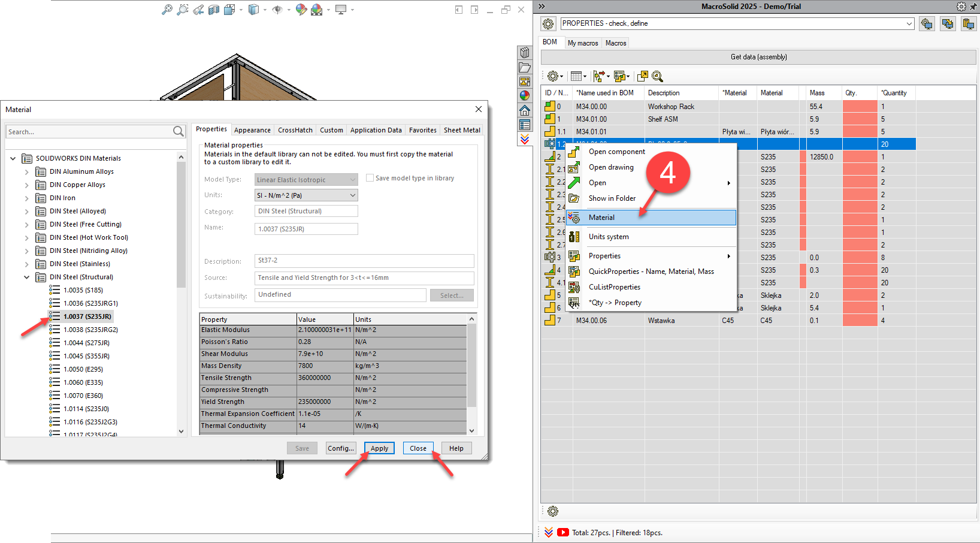Expand DIN Steel (Stainless) folder
This screenshot has width=980, height=543.
click(x=26, y=264)
